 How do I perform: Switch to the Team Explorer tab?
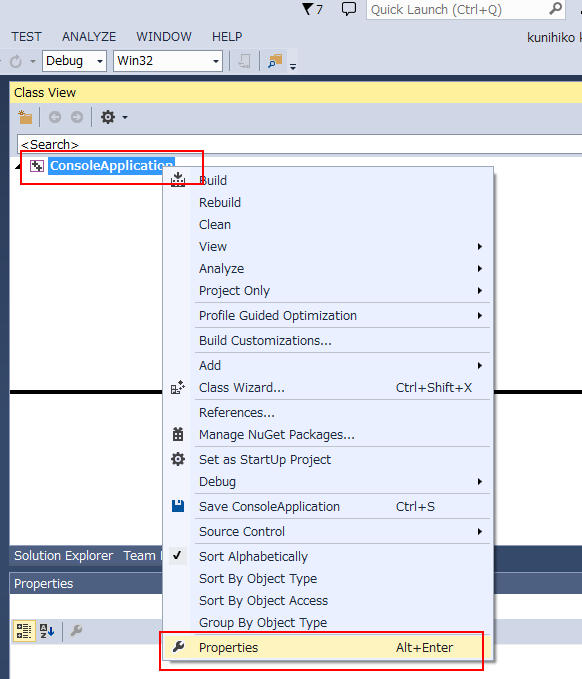click(142, 556)
